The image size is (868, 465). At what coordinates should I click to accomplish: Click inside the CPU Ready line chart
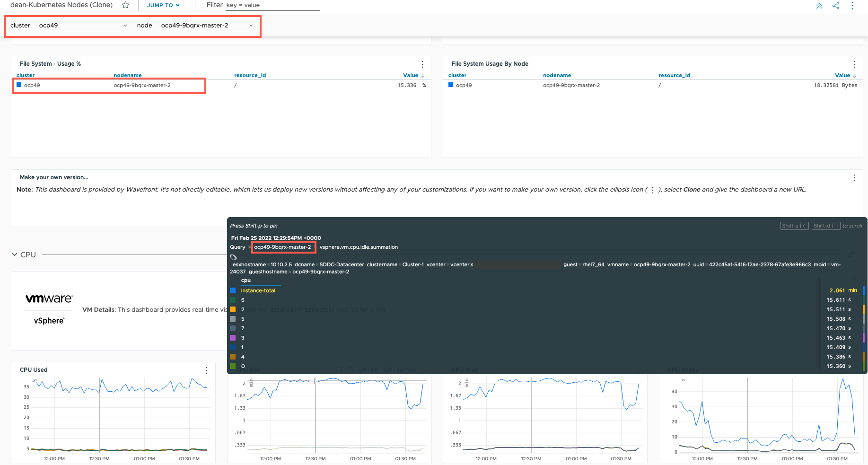769,416
